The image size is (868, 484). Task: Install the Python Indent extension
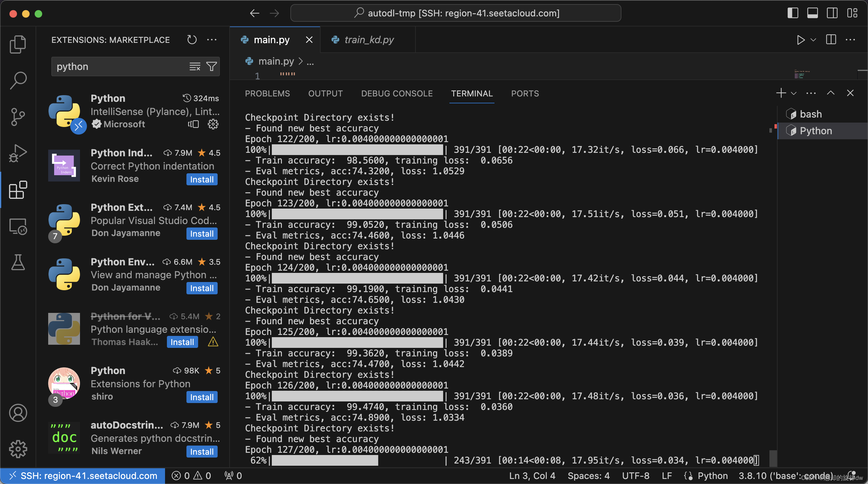tap(202, 179)
